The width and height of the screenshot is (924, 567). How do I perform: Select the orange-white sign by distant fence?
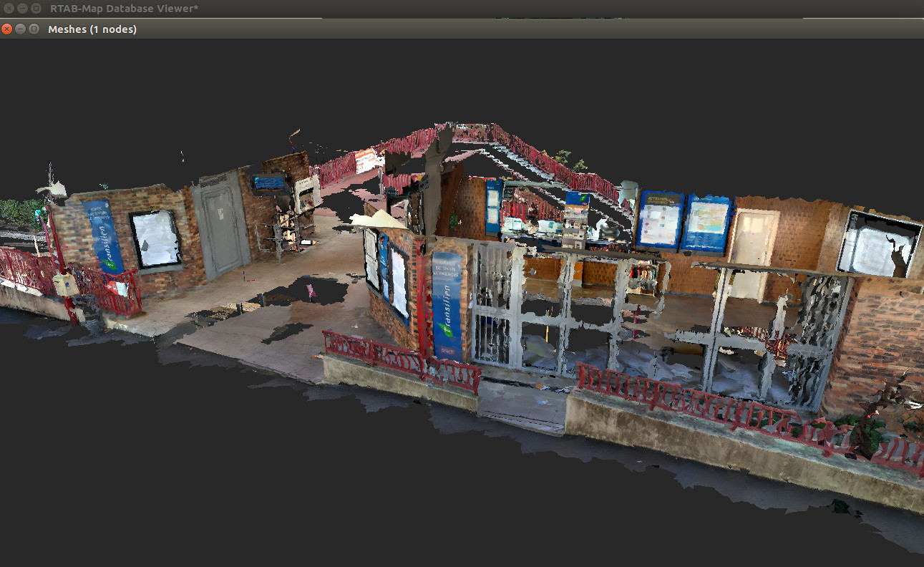click(366, 160)
